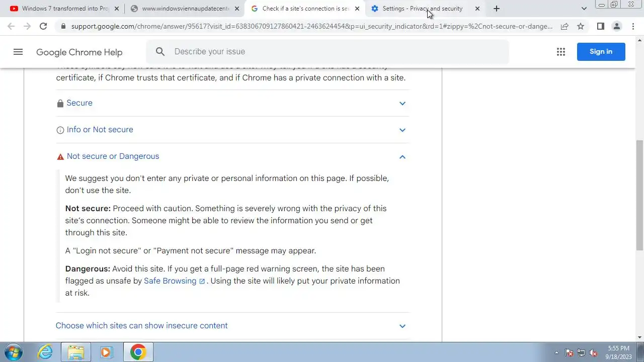Click the 'Dangerous:' bold text
This screenshot has width=644, height=362.
pyautogui.click(x=88, y=268)
